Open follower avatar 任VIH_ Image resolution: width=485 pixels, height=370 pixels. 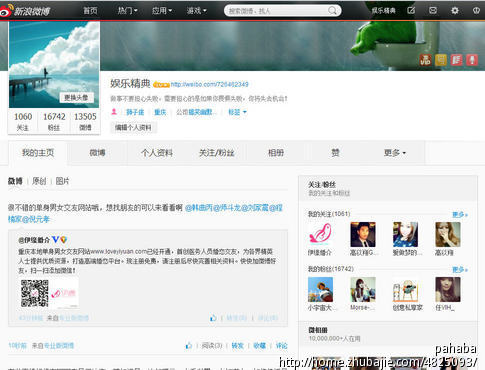pos(448,289)
